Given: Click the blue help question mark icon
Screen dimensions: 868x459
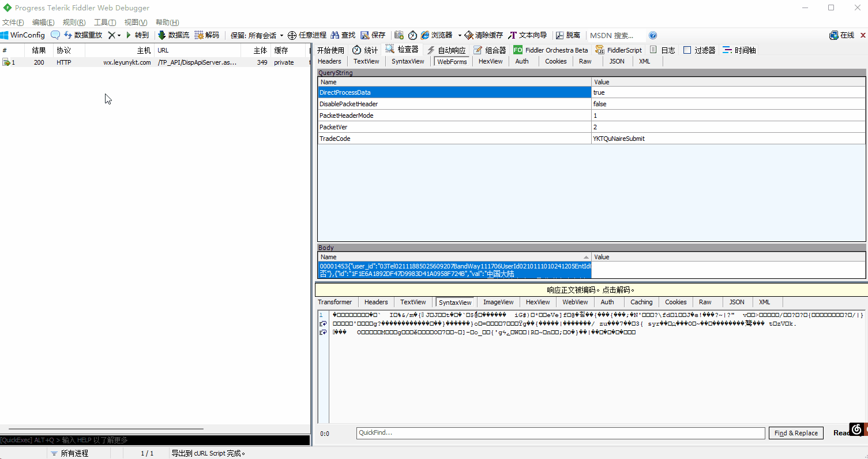Looking at the screenshot, I should point(653,35).
